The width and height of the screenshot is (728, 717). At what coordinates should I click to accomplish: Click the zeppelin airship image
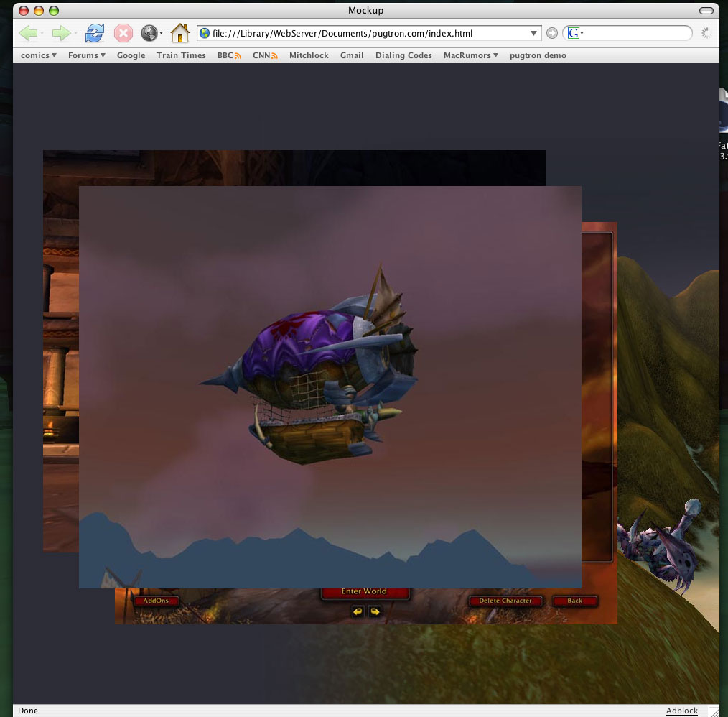(330, 387)
